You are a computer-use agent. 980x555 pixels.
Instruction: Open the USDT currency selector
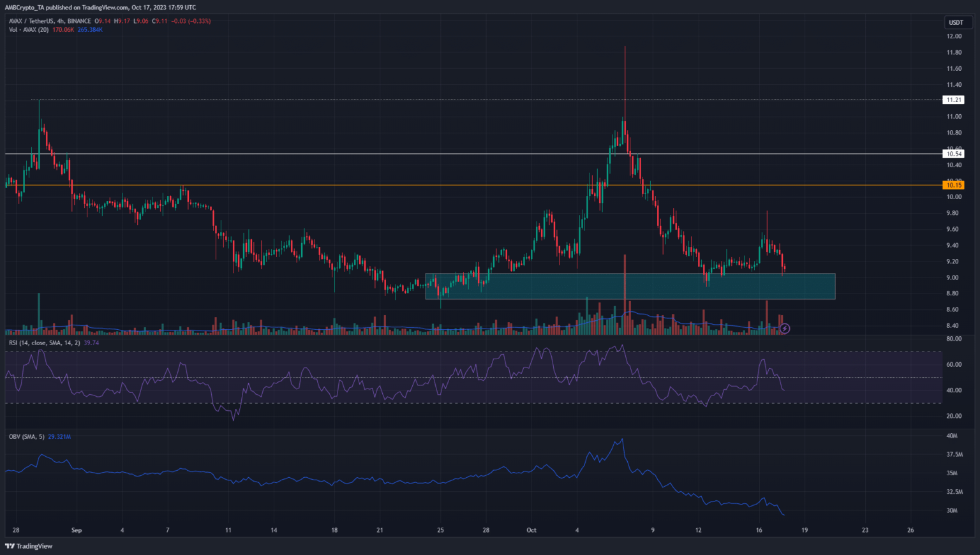click(x=955, y=22)
